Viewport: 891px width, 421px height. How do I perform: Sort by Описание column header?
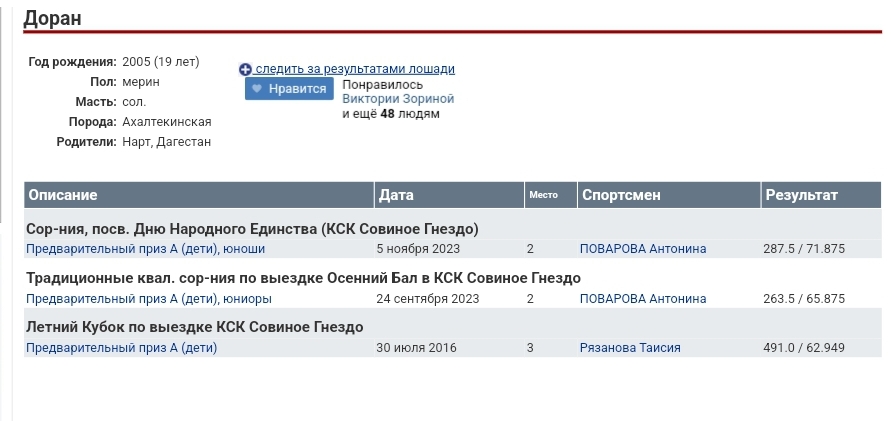point(62,195)
